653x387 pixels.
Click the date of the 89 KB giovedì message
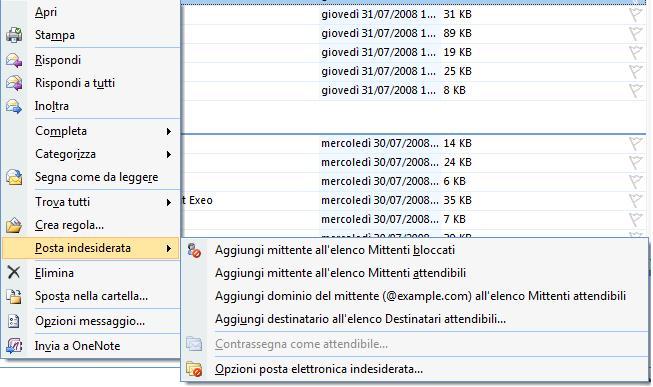tap(378, 33)
